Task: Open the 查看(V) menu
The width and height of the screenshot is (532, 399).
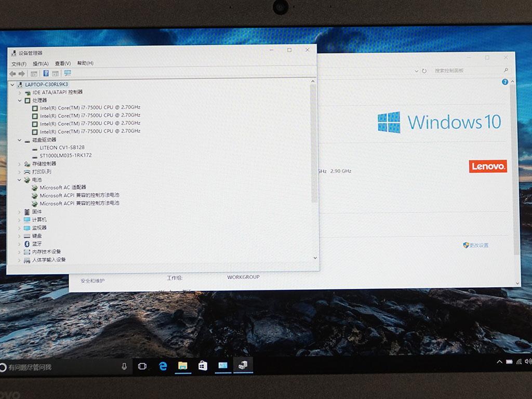Action: (63, 63)
